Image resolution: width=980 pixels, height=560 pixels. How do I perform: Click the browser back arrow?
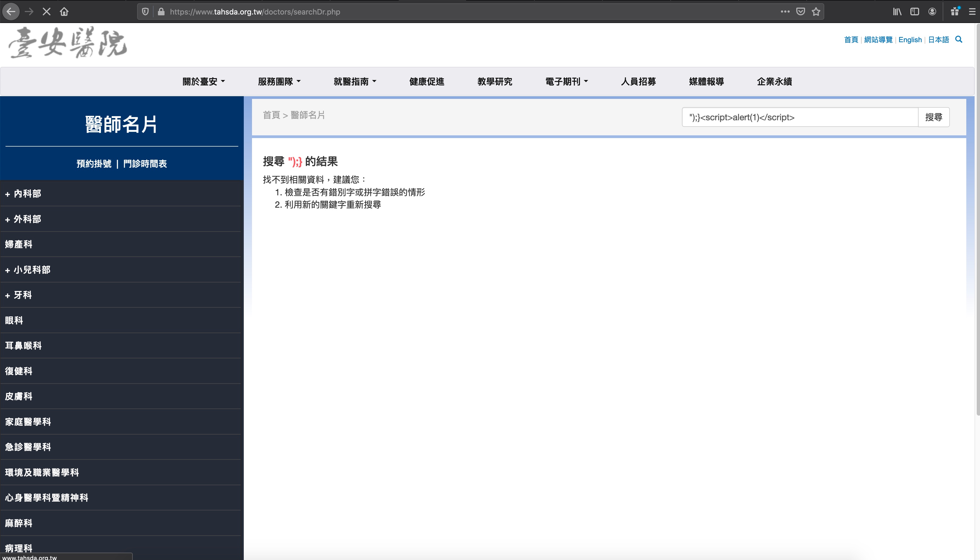pyautogui.click(x=11, y=12)
